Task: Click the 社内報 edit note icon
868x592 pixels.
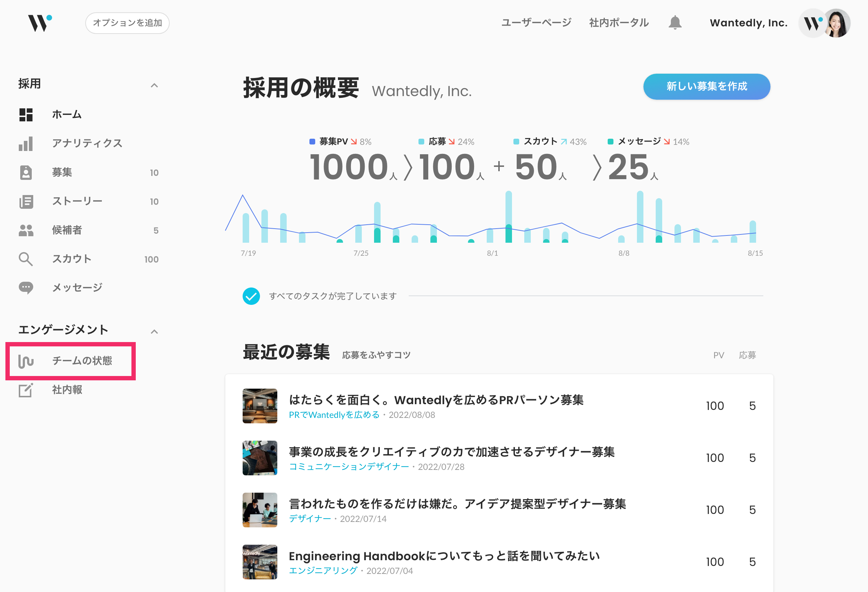Action: coord(26,390)
